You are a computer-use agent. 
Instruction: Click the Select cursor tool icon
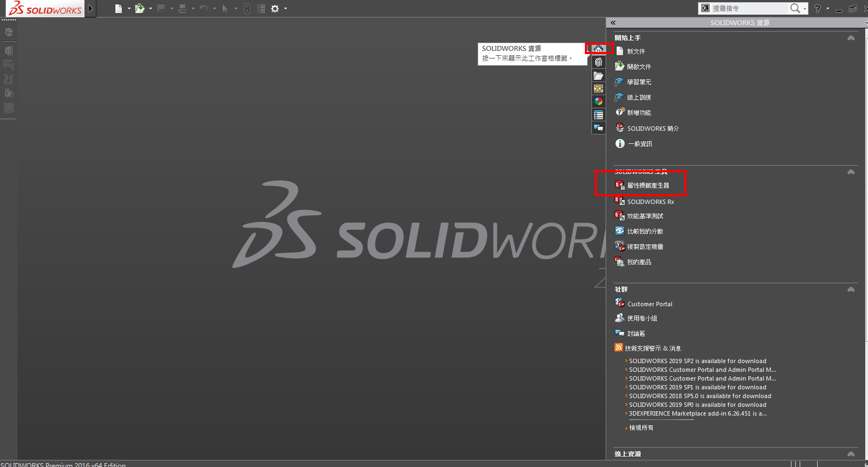(225, 8)
